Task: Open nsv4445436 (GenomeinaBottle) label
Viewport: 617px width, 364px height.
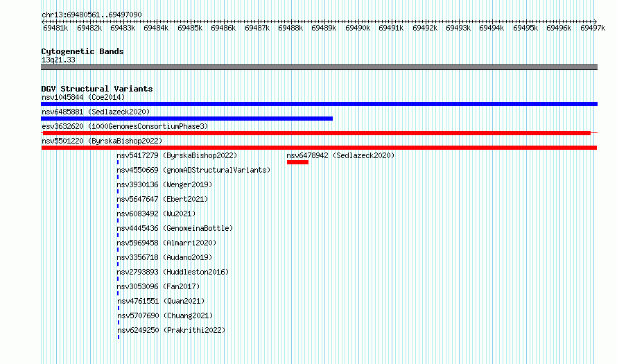Action: point(175,228)
